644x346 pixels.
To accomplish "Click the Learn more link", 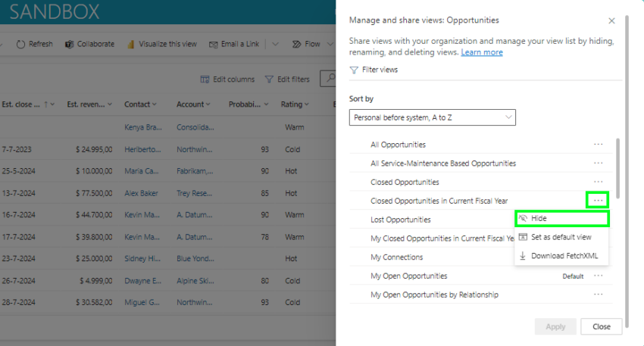I will [x=482, y=52].
